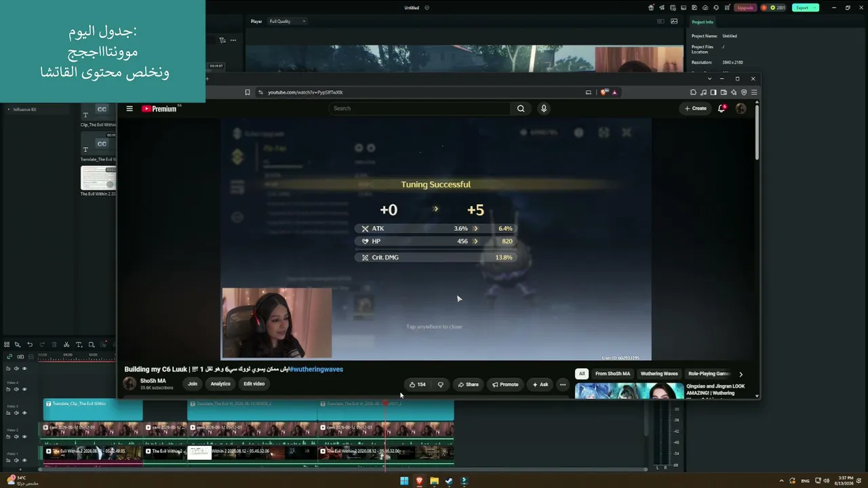Show more category chips with the right arrow
The image size is (868, 488).
741,373
